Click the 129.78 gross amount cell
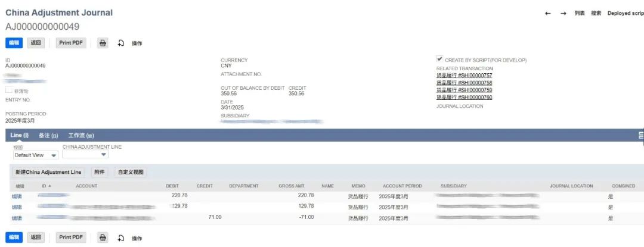644x247 pixels. tap(306, 206)
